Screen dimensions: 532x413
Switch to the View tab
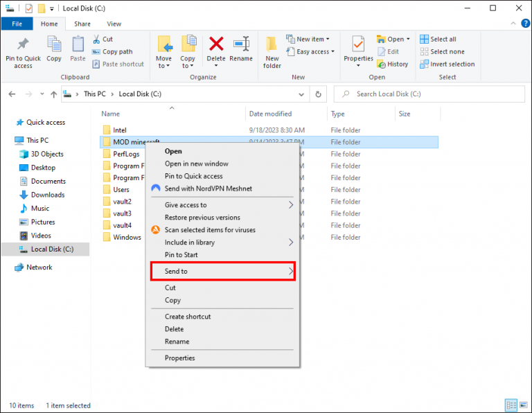pos(114,24)
